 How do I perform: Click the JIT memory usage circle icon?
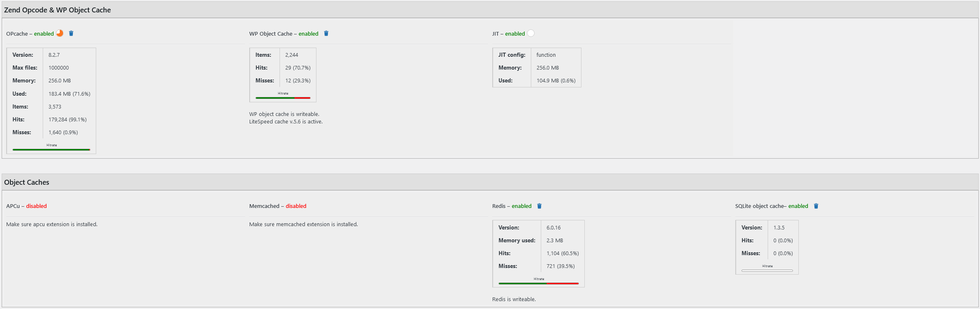point(531,33)
